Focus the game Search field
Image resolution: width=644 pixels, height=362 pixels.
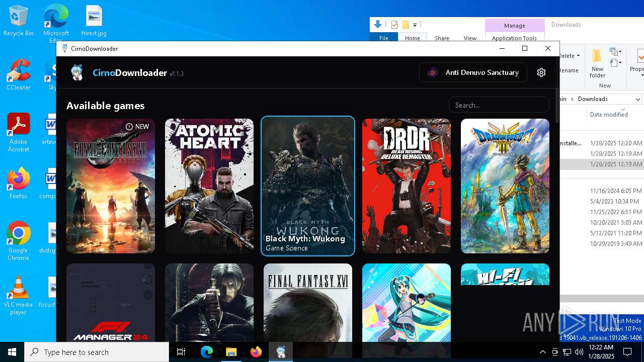pos(499,105)
